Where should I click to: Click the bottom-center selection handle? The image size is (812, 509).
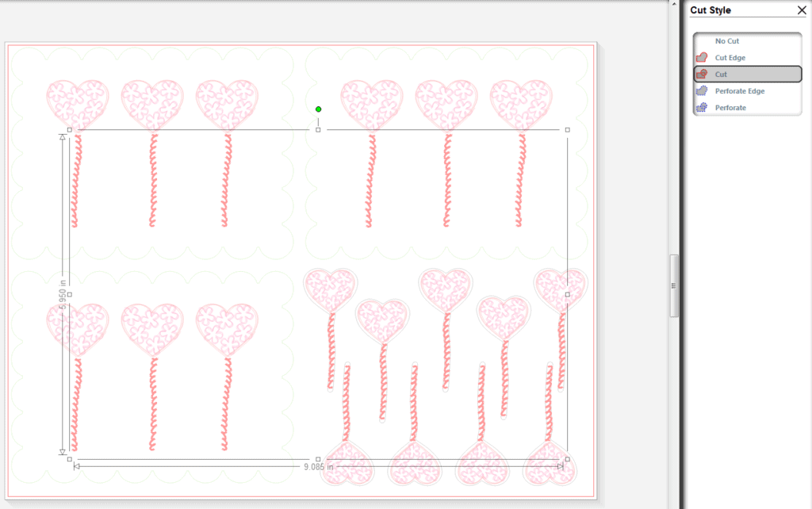click(x=318, y=459)
